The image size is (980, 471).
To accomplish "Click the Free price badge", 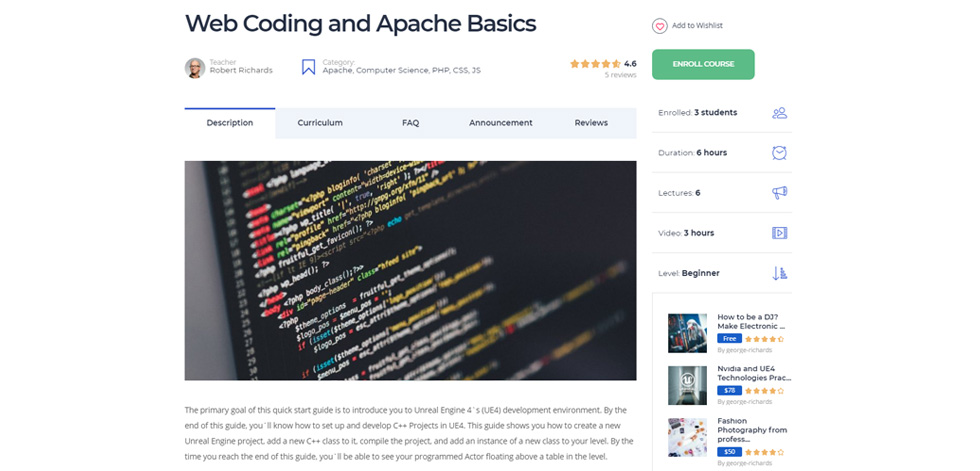I will coord(729,339).
